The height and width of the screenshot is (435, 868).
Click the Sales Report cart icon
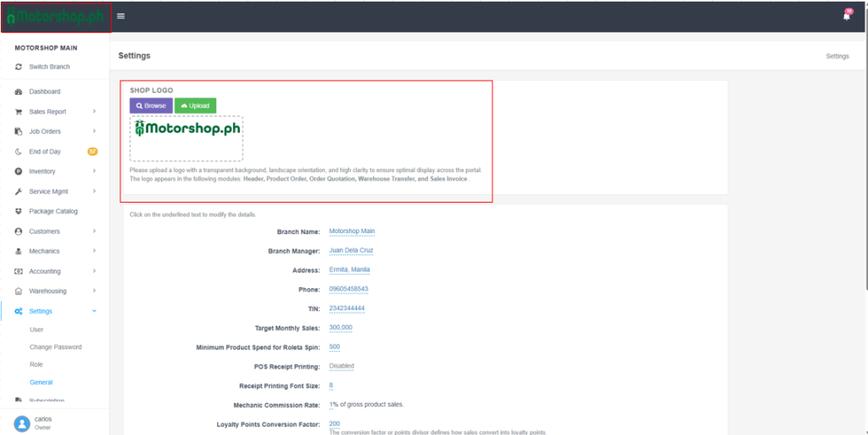(x=19, y=112)
